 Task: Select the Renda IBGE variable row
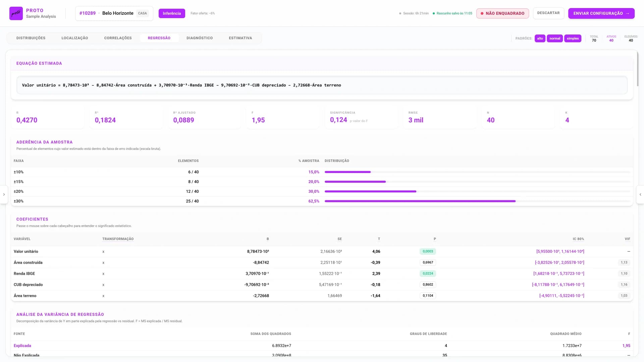pyautogui.click(x=322, y=274)
